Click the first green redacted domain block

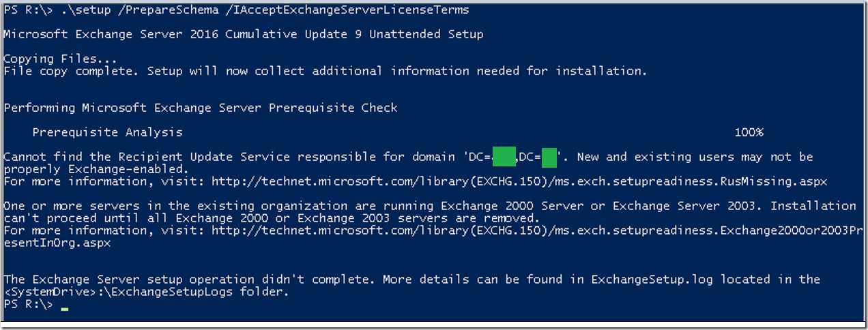(504, 157)
